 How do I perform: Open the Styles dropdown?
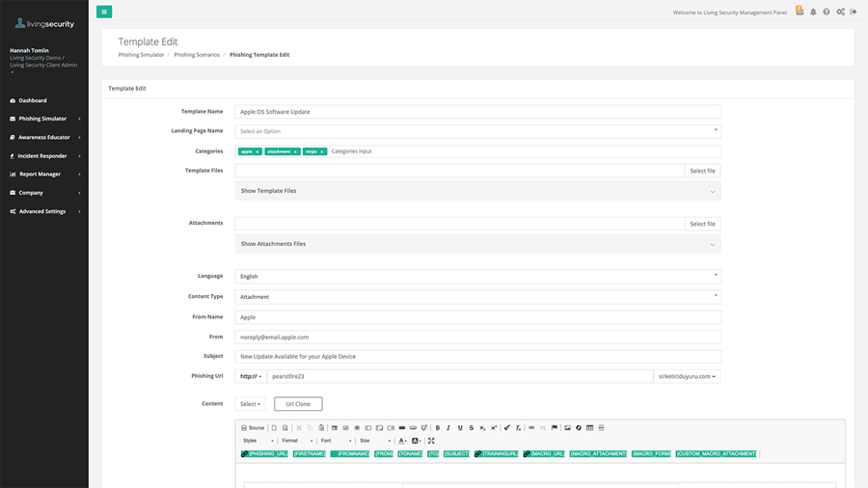[x=258, y=441]
